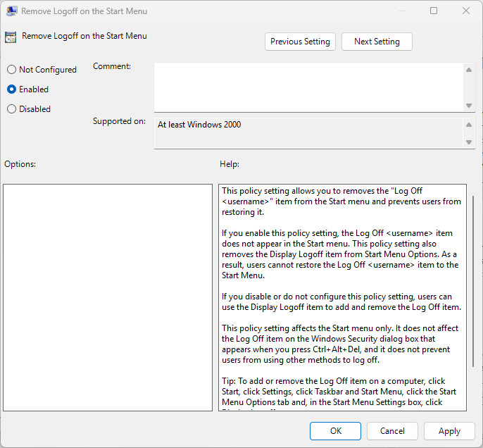Go to Previous Setting
The height and width of the screenshot is (448, 483).
pos(300,42)
